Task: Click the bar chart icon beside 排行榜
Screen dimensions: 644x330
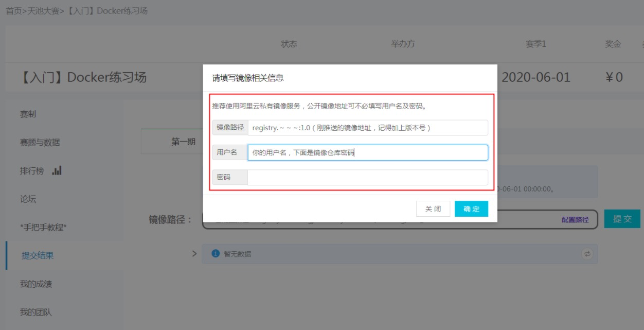Action: pyautogui.click(x=57, y=170)
